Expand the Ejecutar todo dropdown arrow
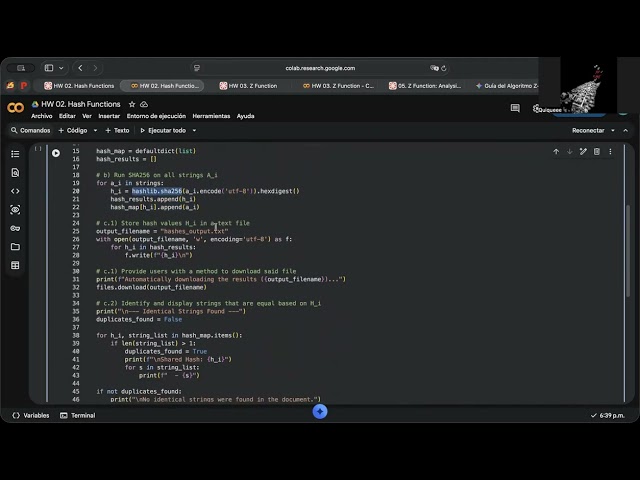640x480 pixels. pyautogui.click(x=194, y=131)
